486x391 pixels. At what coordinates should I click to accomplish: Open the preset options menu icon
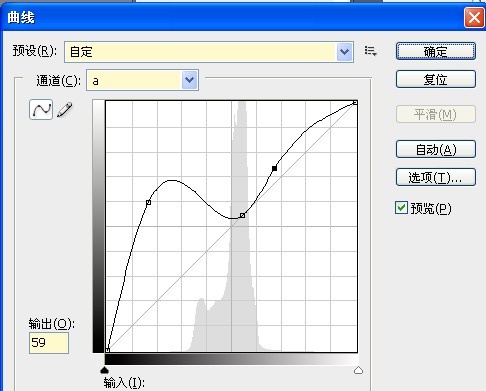370,51
